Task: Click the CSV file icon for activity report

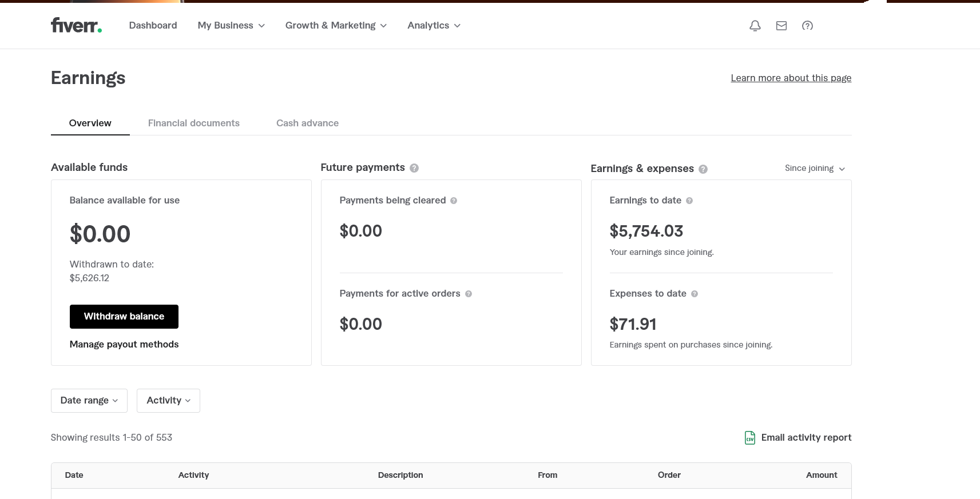Action: tap(749, 438)
